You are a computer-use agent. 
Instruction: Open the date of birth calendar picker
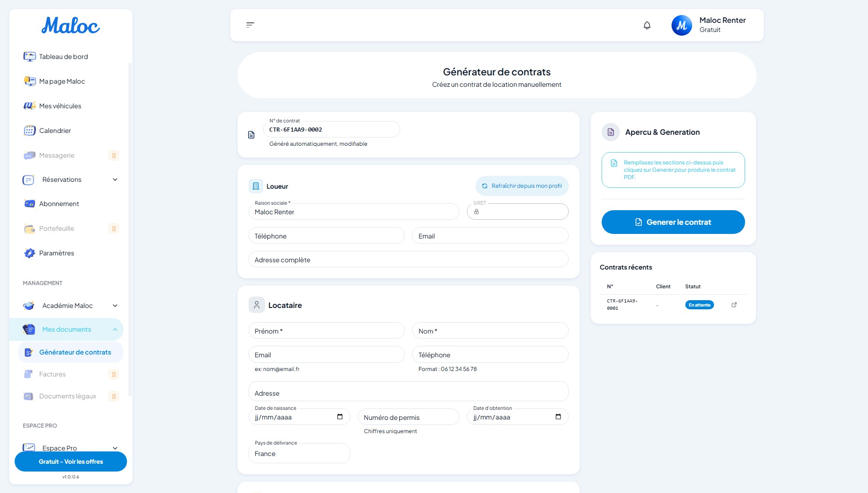coord(339,417)
